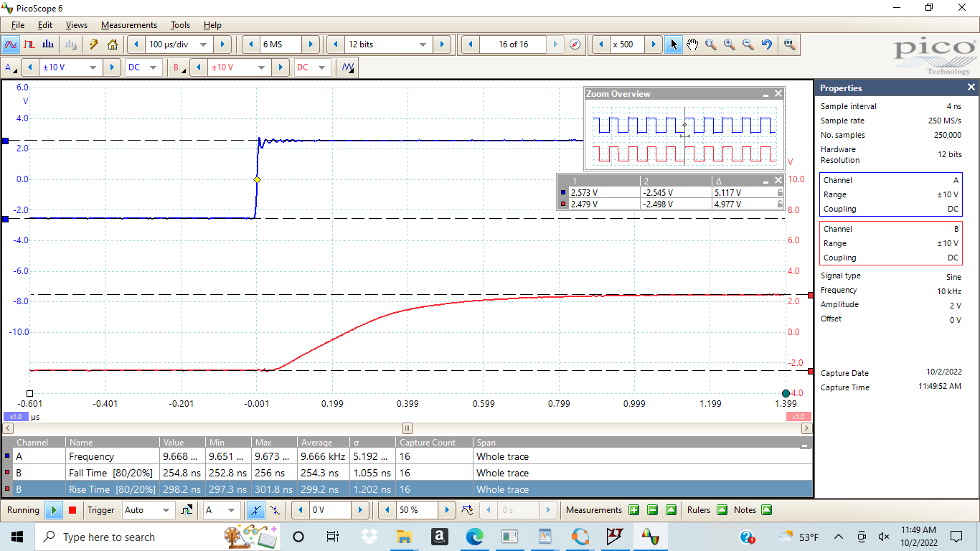This screenshot has height=551, width=980.
Task: Click yellow trigger marker diamond on waveform
Action: (x=257, y=179)
